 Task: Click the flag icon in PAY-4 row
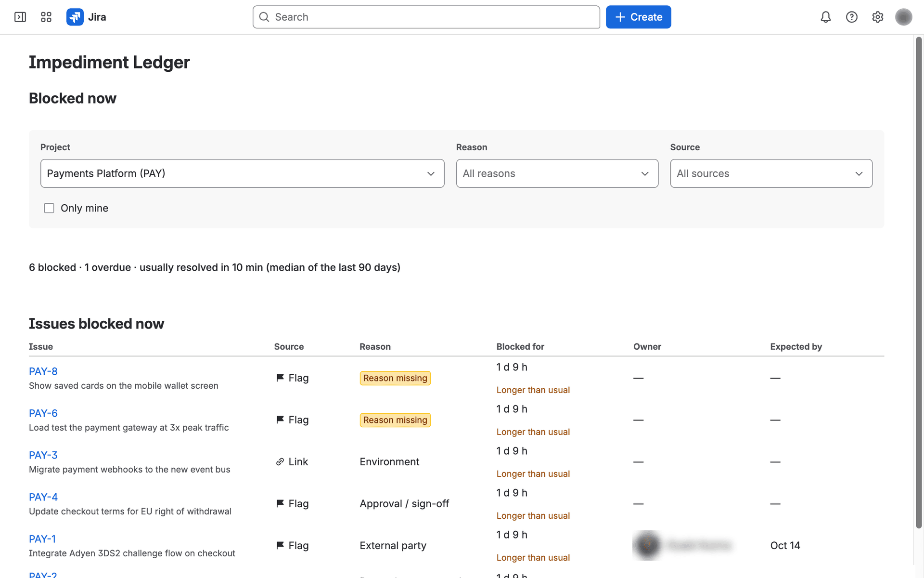[x=280, y=504]
